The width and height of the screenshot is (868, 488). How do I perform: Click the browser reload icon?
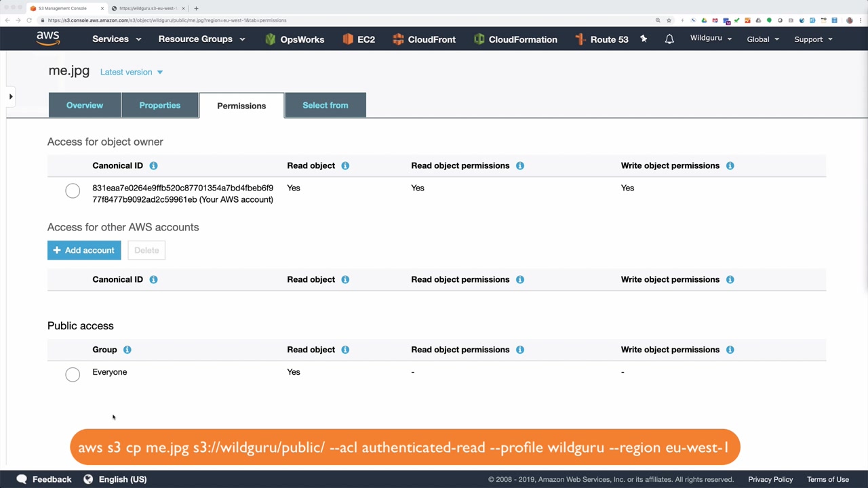29,20
